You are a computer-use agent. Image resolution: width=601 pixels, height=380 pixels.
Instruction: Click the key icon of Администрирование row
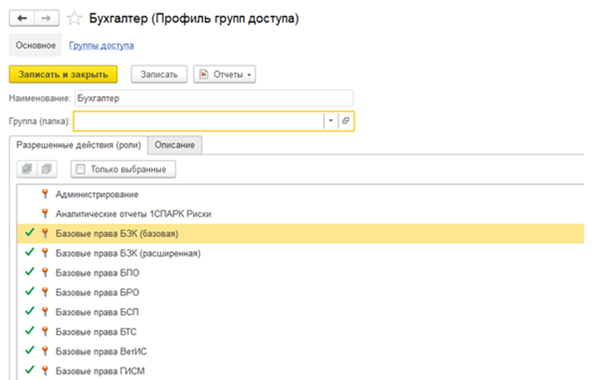[45, 194]
